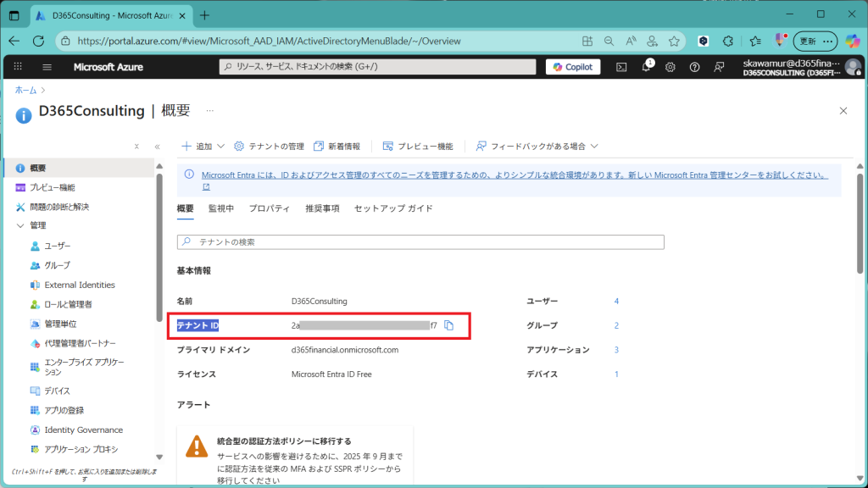Copy the tenant ID to clipboard
This screenshot has height=488, width=868.
pyautogui.click(x=450, y=325)
